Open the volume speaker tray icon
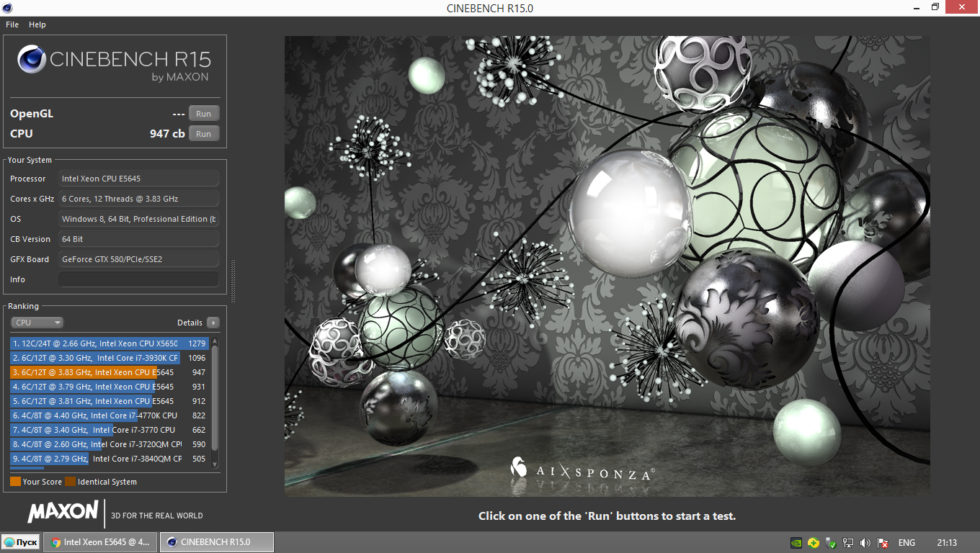The width and height of the screenshot is (980, 553). tap(865, 542)
